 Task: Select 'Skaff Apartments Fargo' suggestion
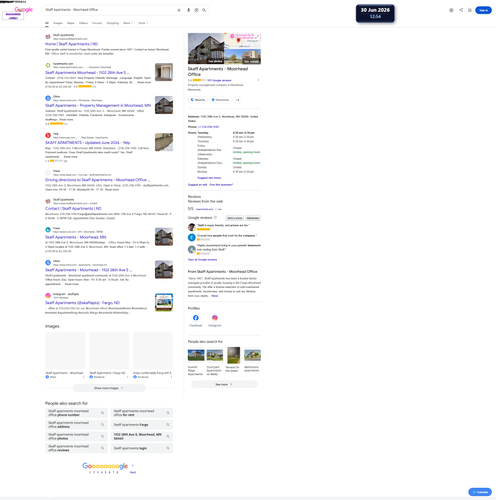click(142, 425)
